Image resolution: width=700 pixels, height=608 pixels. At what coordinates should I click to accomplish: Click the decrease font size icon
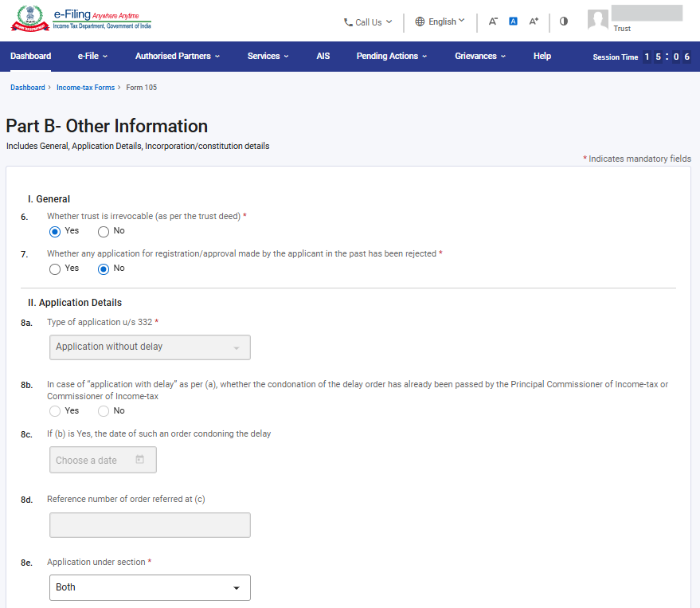(493, 22)
